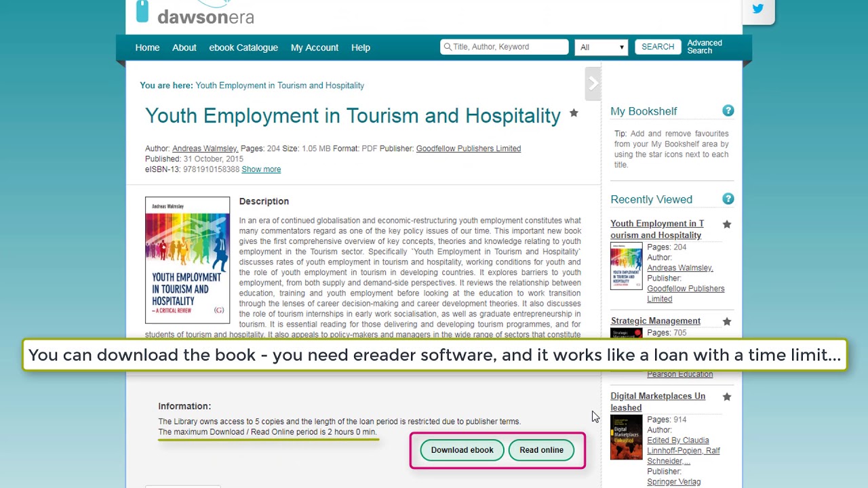Click the Read online button
The width and height of the screenshot is (868, 488).
pyautogui.click(x=541, y=450)
